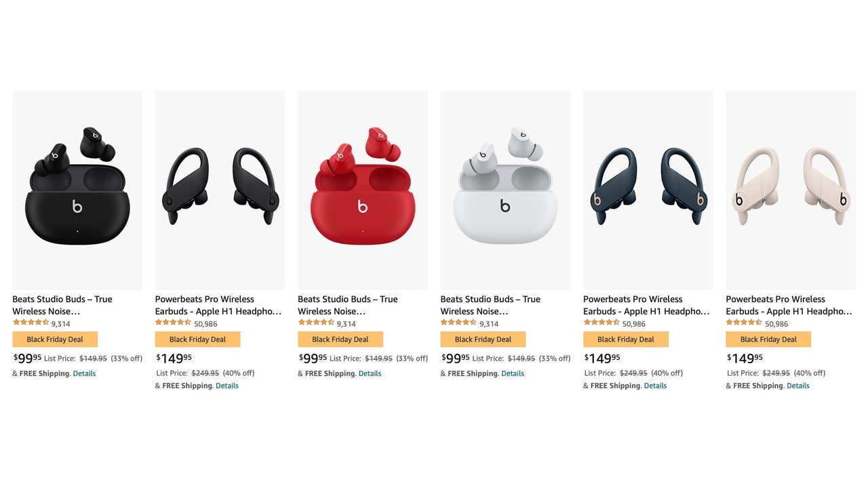This screenshot has width=868, height=488.
Task: Open the white Beats Studio Buds image
Action: tap(505, 190)
